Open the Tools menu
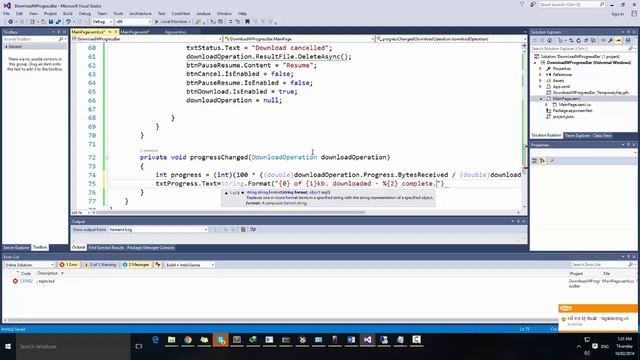 [118, 13]
